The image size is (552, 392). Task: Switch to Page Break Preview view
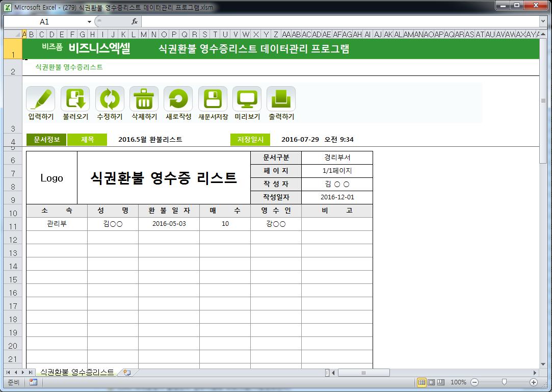point(441,382)
